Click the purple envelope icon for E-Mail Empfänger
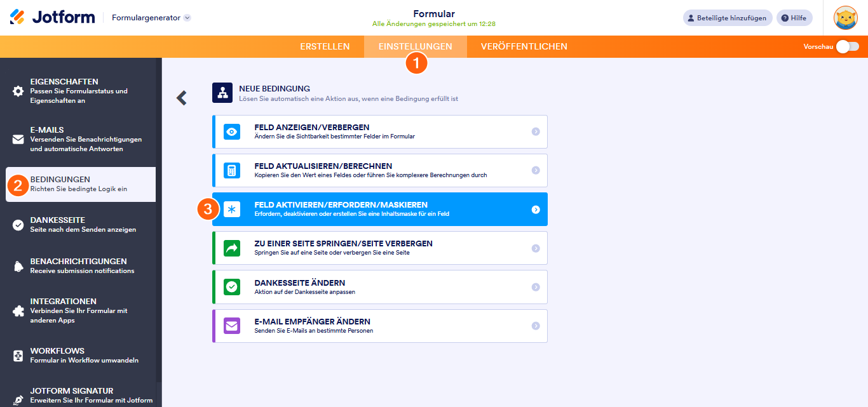 pyautogui.click(x=232, y=326)
